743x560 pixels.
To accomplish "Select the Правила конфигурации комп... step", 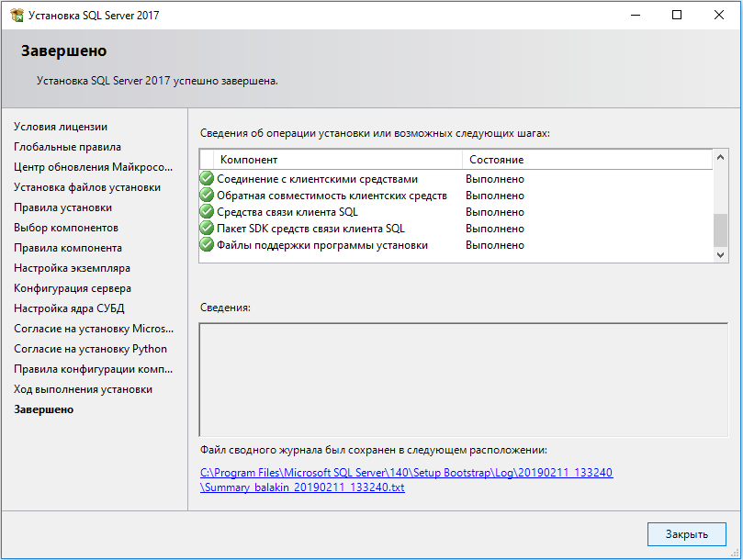I will click(94, 369).
